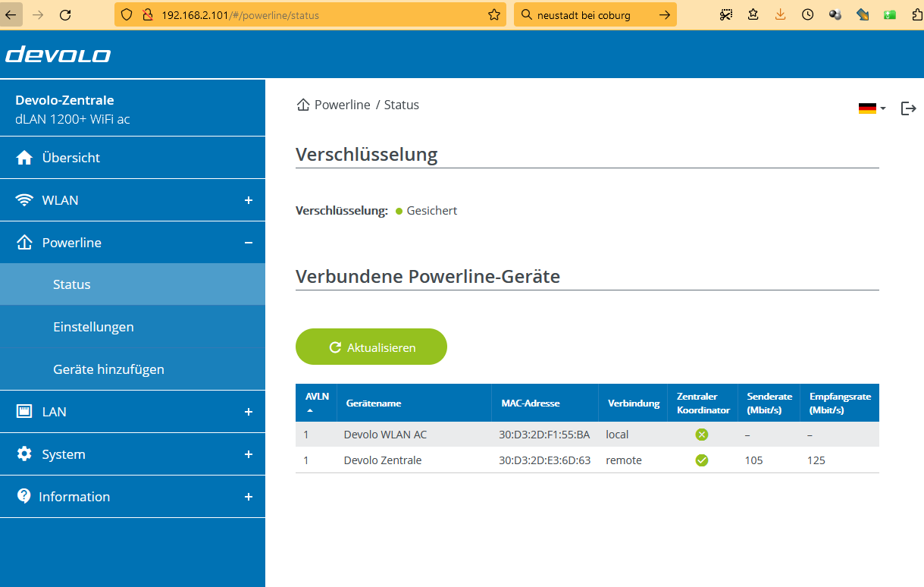Click Powerline breadcrumb link
Image resolution: width=924 pixels, height=587 pixels.
tap(343, 105)
